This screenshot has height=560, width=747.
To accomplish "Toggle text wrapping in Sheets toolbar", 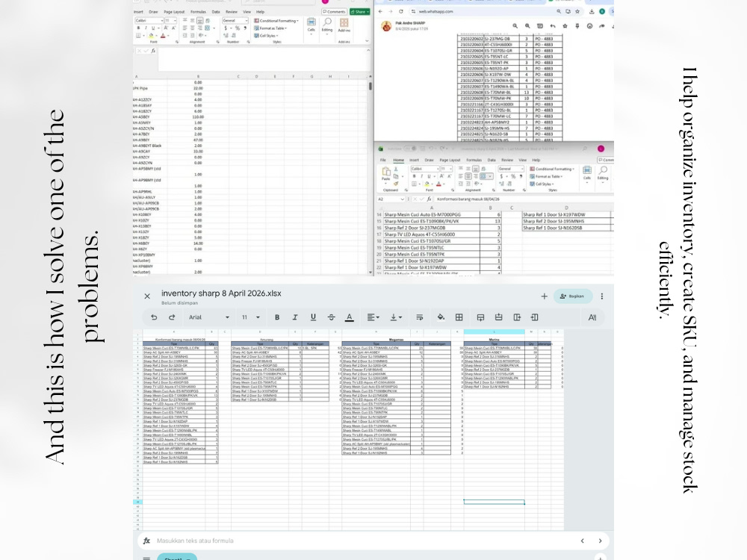I will tap(419, 317).
